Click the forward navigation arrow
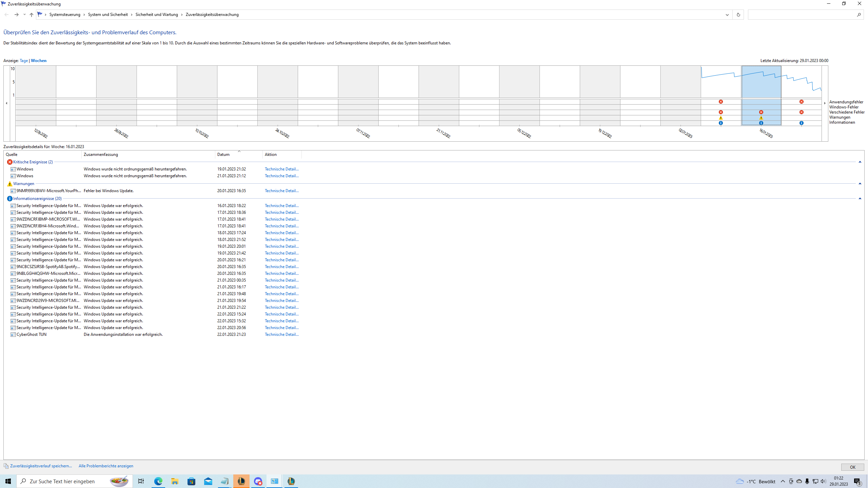Viewport: 868px width, 488px height. (16, 15)
